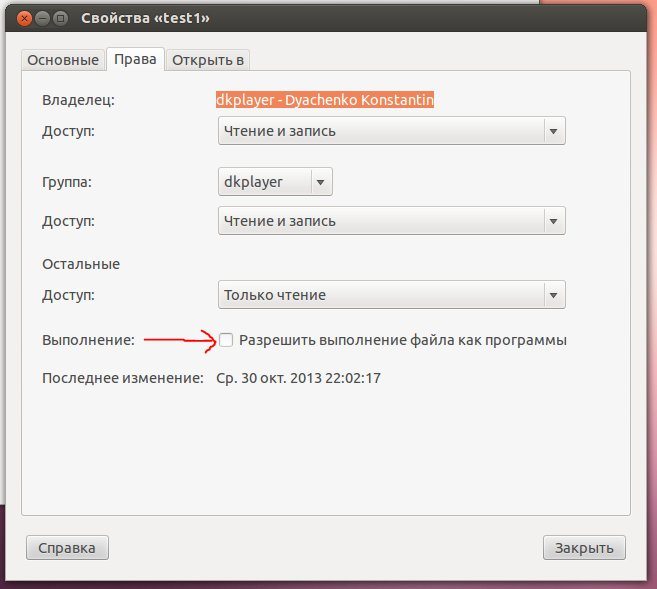
Task: Select the Права tab
Action: click(x=135, y=59)
